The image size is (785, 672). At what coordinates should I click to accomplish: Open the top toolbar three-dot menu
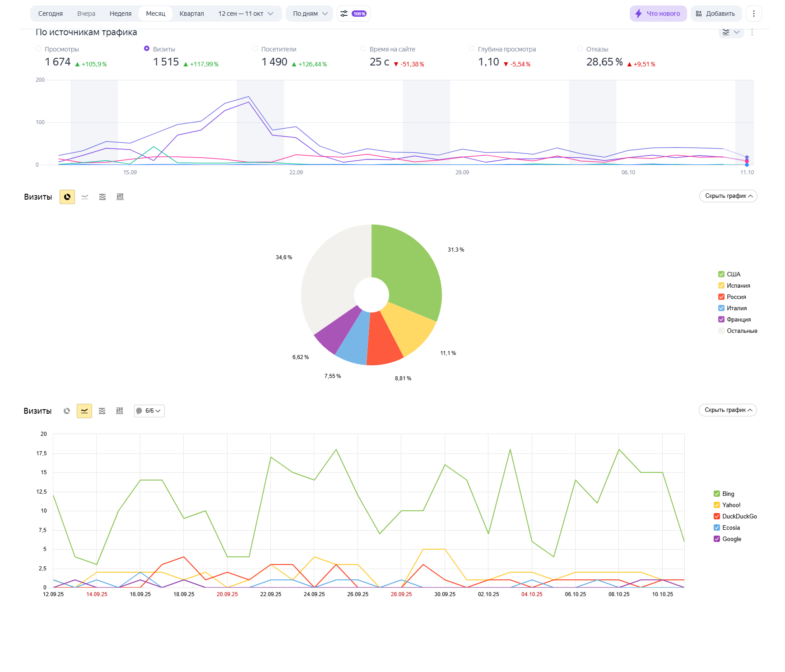pyautogui.click(x=754, y=14)
